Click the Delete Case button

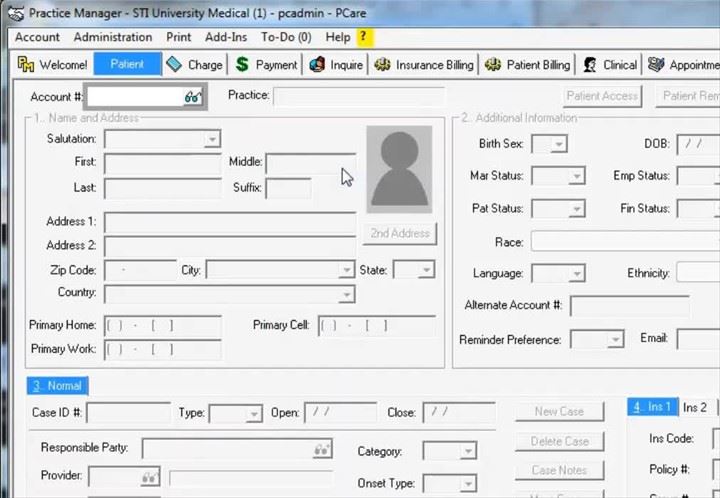[x=559, y=442]
